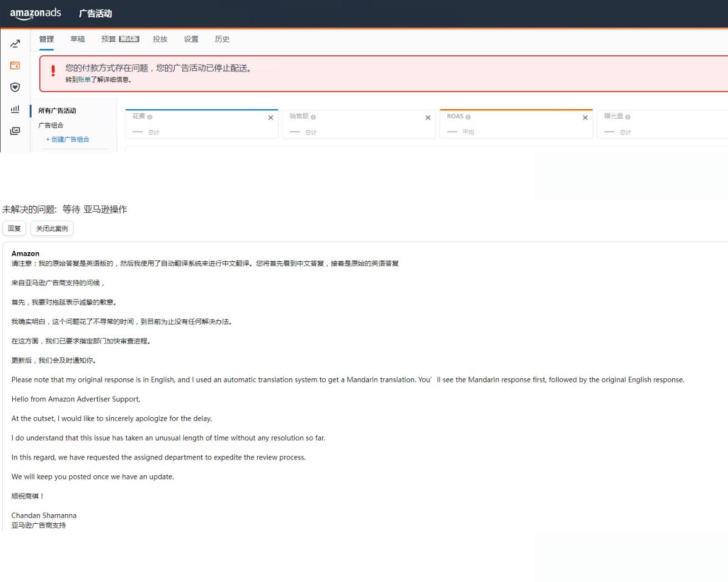Click the 账单 link in the payment alert
Viewport: 728px width, 582px height.
(x=84, y=79)
